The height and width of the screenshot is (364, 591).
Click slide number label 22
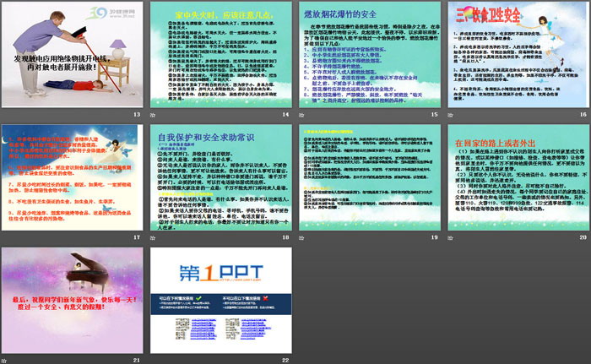[x=285, y=361]
